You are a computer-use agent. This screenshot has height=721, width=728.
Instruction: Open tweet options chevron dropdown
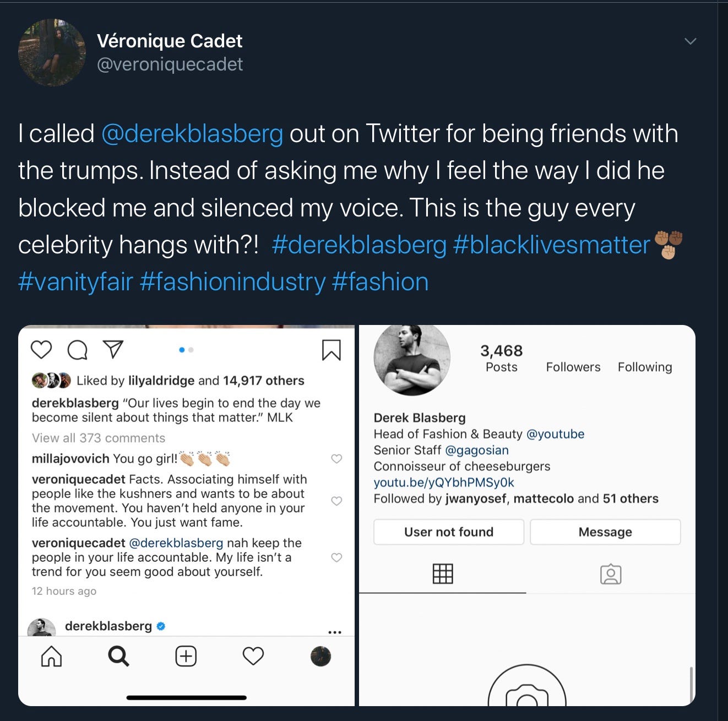pos(690,41)
